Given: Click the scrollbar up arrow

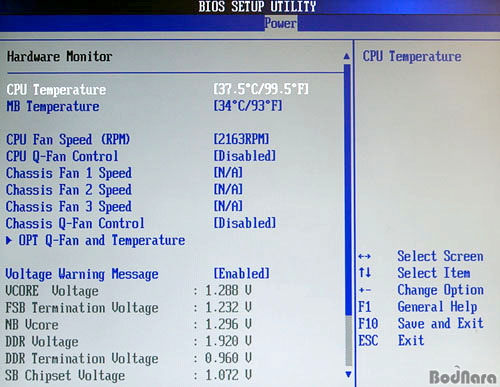Looking at the screenshot, I should (347, 56).
